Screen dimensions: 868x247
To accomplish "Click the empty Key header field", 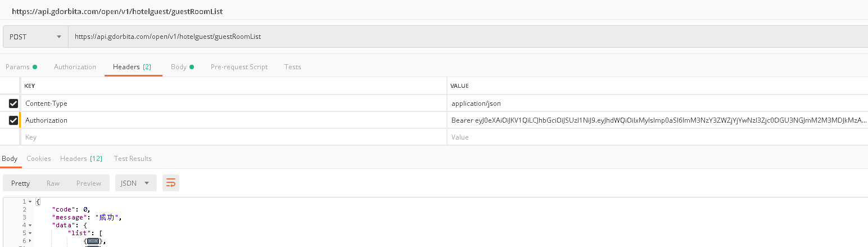I will 225,137.
